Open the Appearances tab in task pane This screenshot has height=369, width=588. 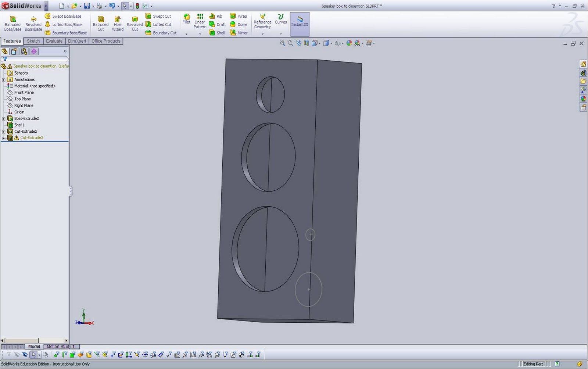(x=583, y=98)
